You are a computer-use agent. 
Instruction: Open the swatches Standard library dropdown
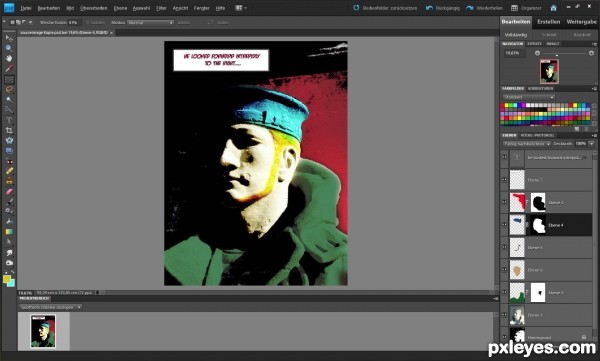(528, 97)
